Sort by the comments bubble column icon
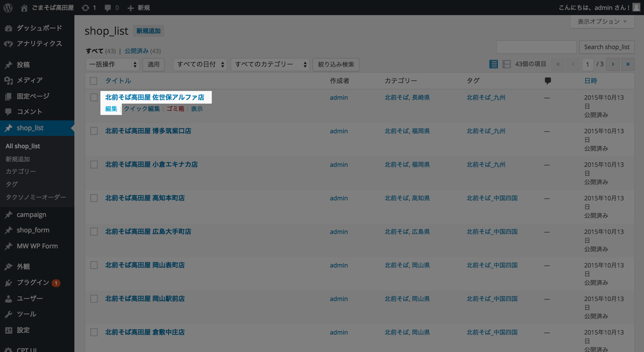Image resolution: width=644 pixels, height=352 pixels. pos(548,81)
